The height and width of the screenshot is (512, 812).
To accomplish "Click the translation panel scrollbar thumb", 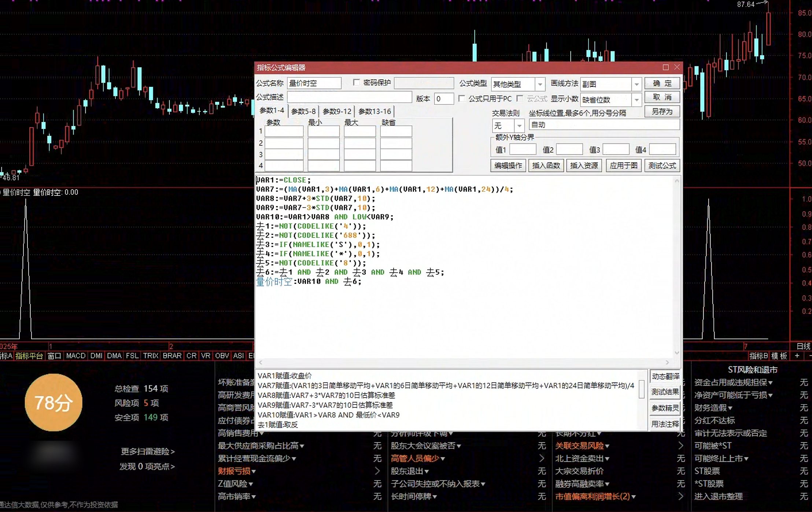I will click(641, 389).
